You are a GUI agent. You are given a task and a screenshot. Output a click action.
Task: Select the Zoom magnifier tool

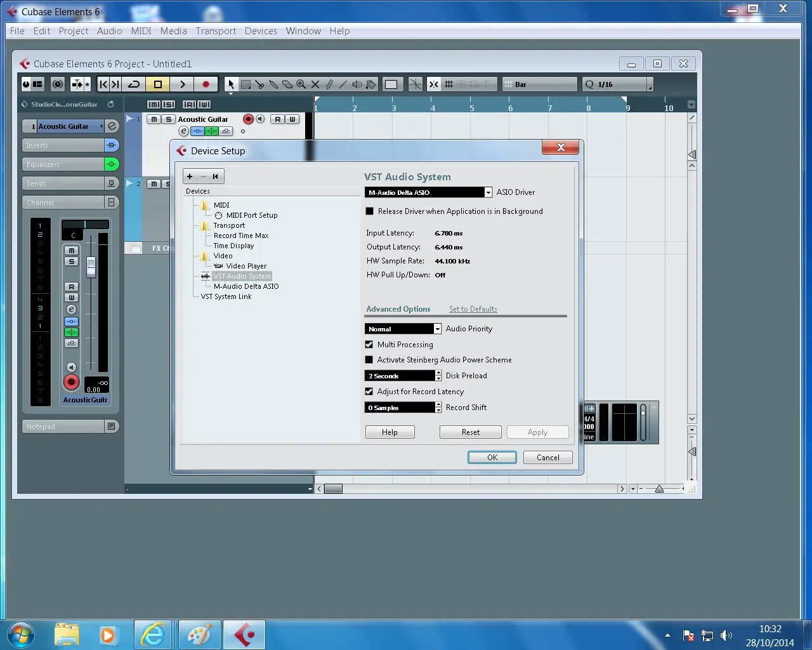[x=301, y=84]
